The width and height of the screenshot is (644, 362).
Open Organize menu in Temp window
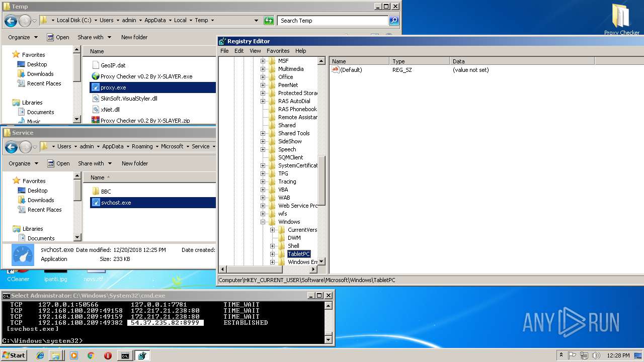[23, 37]
